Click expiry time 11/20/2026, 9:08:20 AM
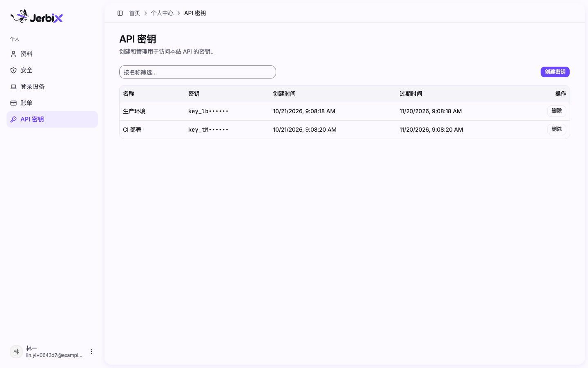588x368 pixels. coord(431,130)
